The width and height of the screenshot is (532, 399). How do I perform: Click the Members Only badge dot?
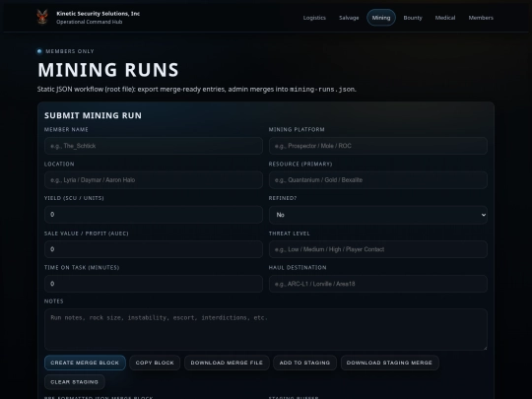39,51
